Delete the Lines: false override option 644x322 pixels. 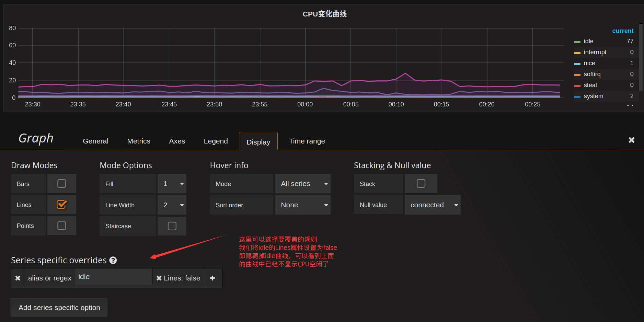159,278
